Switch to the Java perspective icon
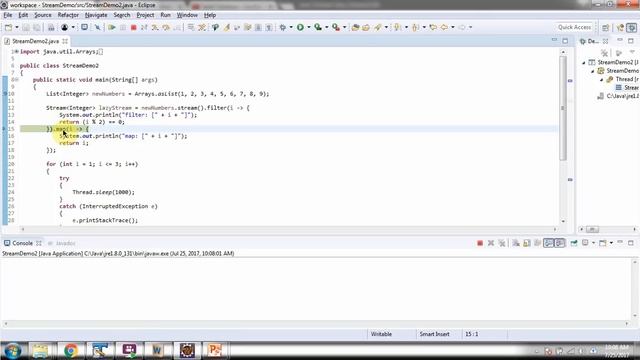 click(620, 27)
